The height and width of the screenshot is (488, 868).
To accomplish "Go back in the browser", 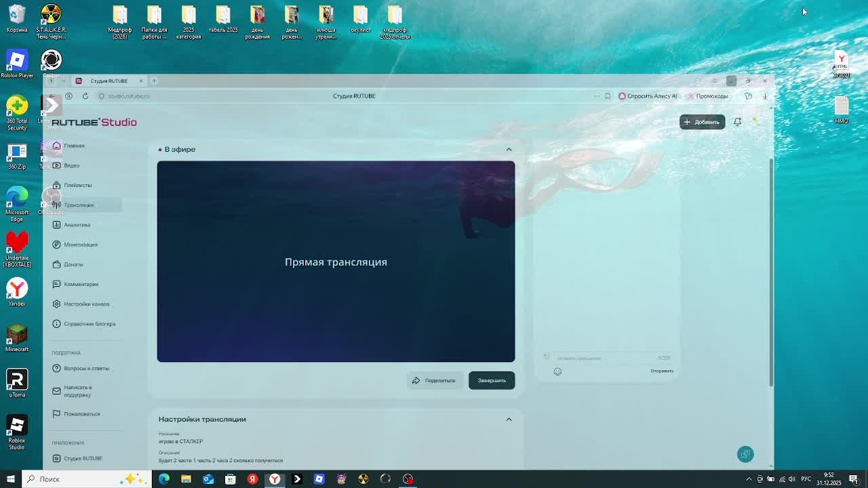I will coord(52,96).
